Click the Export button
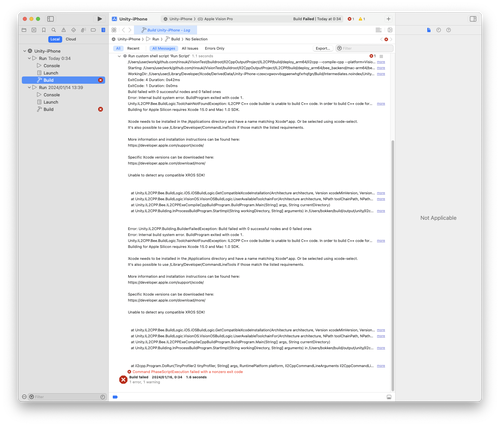This screenshot has width=500, height=426. click(322, 48)
